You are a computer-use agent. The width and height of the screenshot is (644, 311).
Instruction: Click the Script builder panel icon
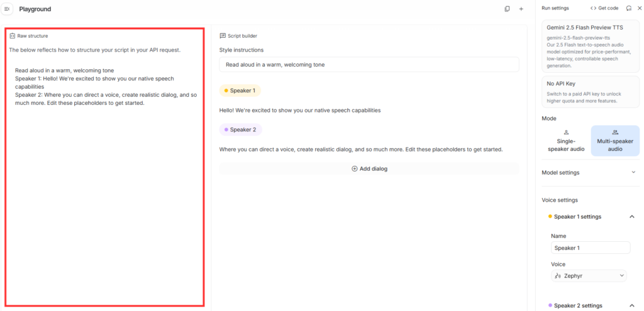click(223, 36)
